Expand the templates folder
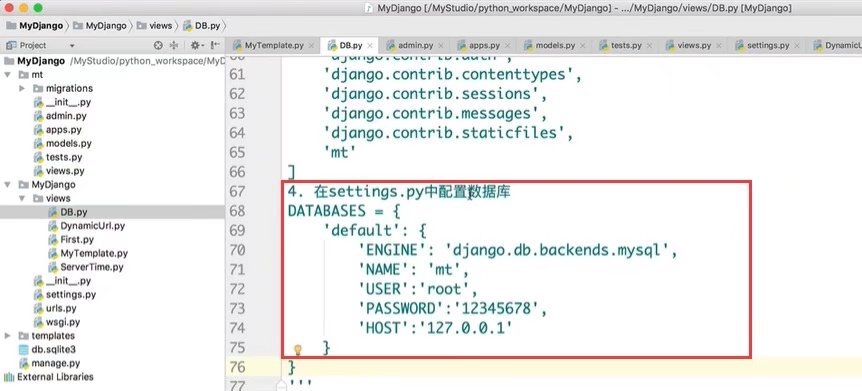The height and width of the screenshot is (391, 862). (8, 335)
